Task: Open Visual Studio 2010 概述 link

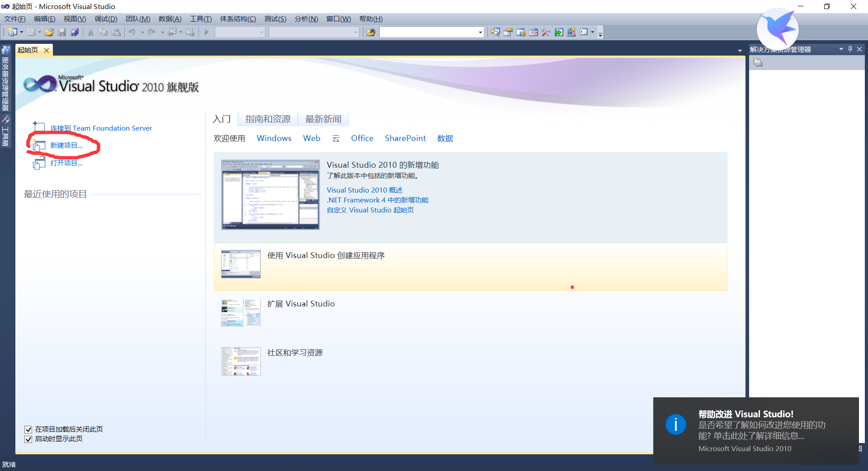Action: pos(365,190)
